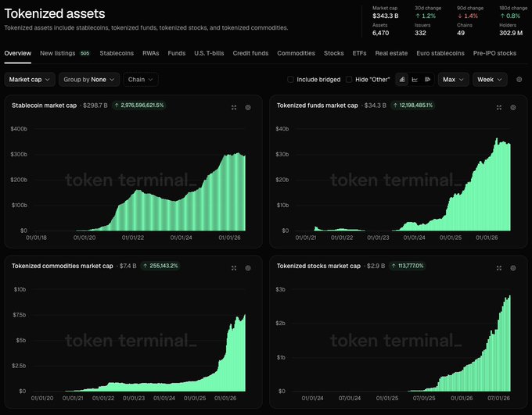Click the Tokenized funds market cap title
The image size is (532, 415).
click(317, 106)
